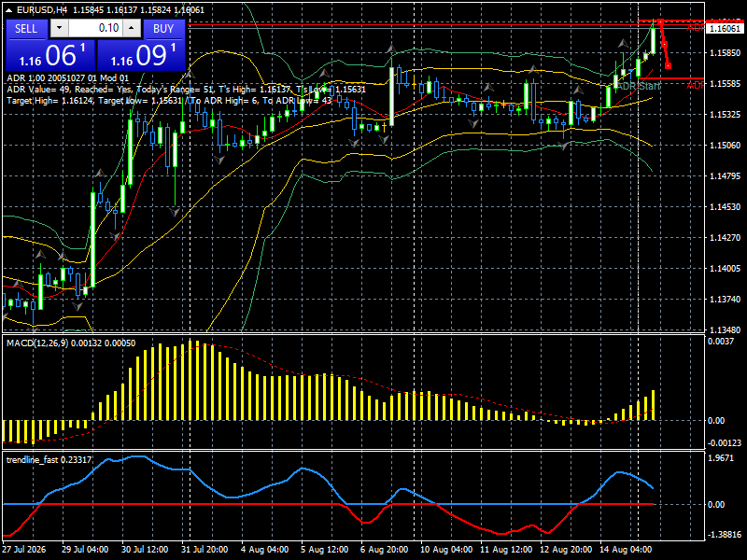Decrease lot volume with down arrow
Viewport: 747px width, 560px height.
(x=59, y=28)
